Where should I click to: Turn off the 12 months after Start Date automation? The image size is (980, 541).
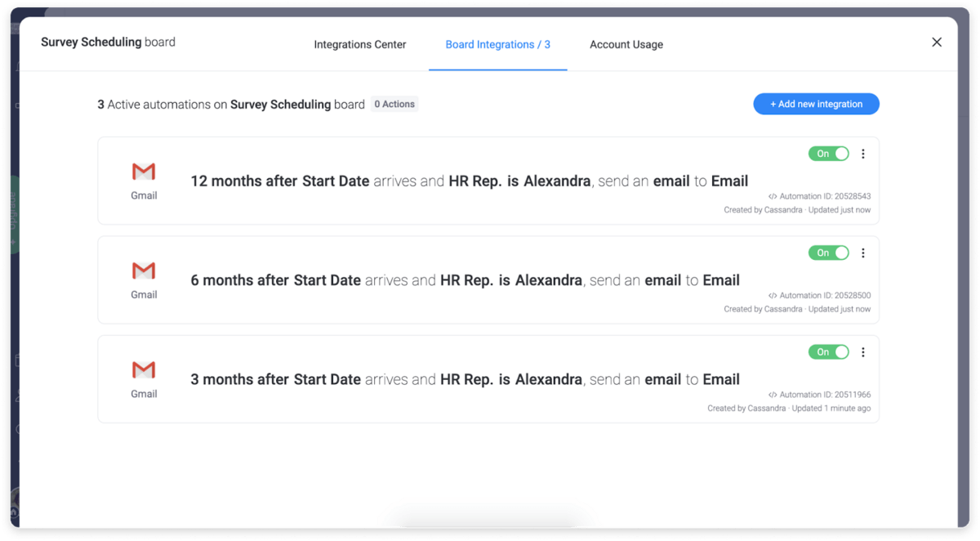[x=828, y=154]
